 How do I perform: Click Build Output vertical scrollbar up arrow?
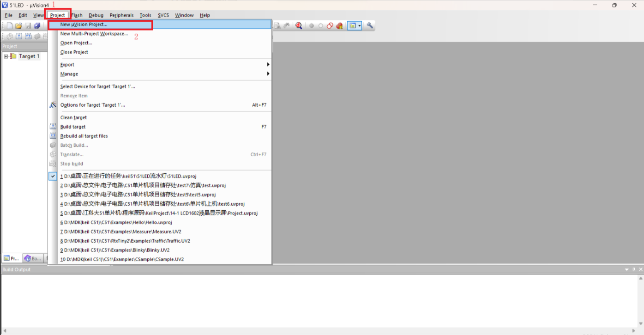pyautogui.click(x=641, y=278)
